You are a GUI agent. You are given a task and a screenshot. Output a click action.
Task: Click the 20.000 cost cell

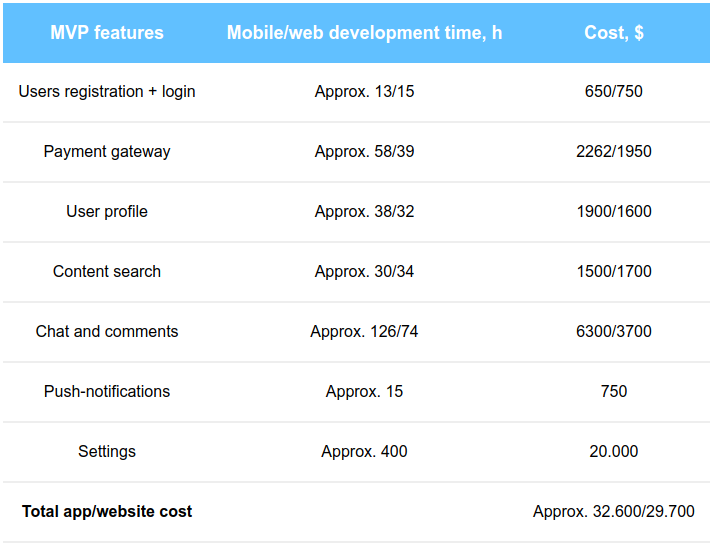click(x=614, y=452)
